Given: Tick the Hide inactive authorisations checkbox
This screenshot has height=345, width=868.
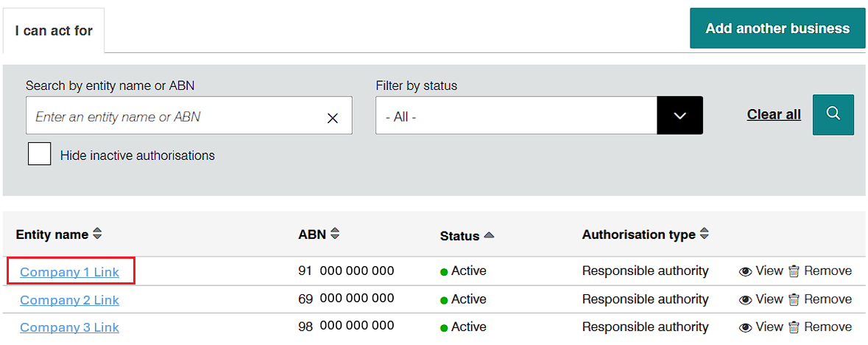Looking at the screenshot, I should (x=39, y=154).
